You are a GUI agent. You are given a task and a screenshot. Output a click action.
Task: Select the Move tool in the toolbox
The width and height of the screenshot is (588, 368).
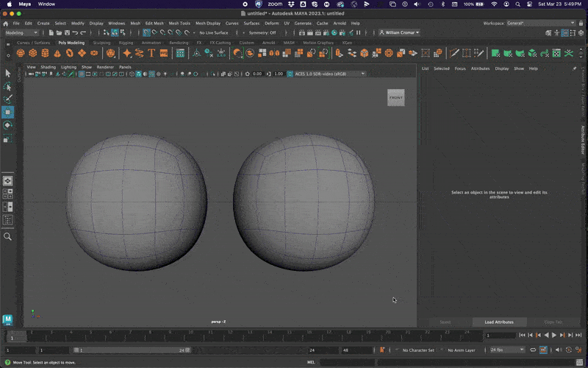pyautogui.click(x=8, y=112)
